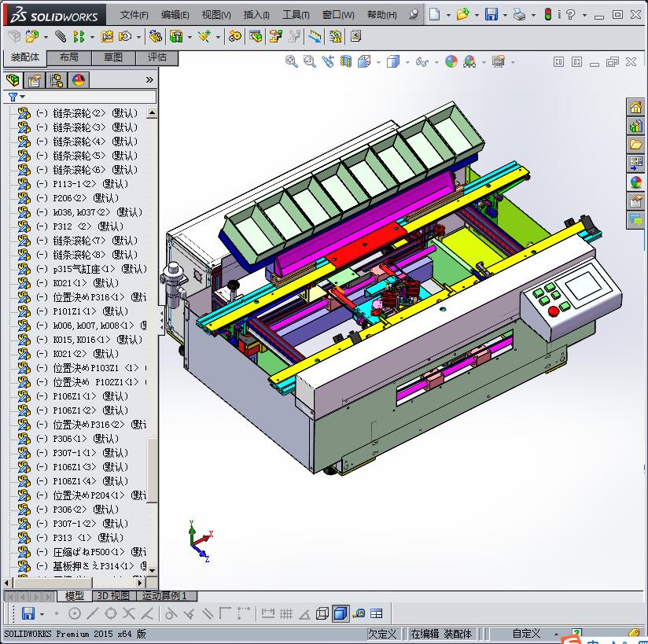Open the SolidWorks Resources home icon
648x644 pixels.
pyautogui.click(x=635, y=108)
